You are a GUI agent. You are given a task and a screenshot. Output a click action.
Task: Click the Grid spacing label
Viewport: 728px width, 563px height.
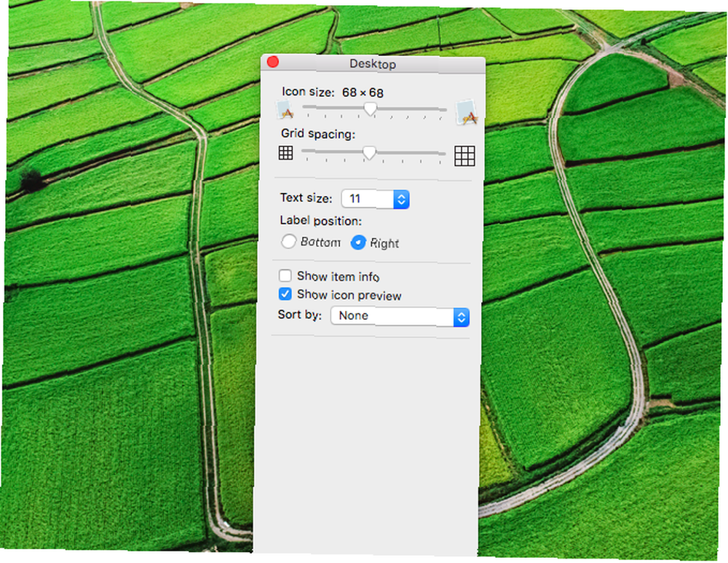pyautogui.click(x=318, y=134)
